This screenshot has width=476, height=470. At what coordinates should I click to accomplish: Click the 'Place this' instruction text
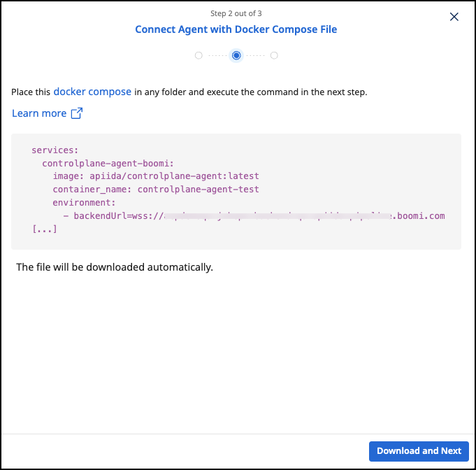(x=31, y=92)
